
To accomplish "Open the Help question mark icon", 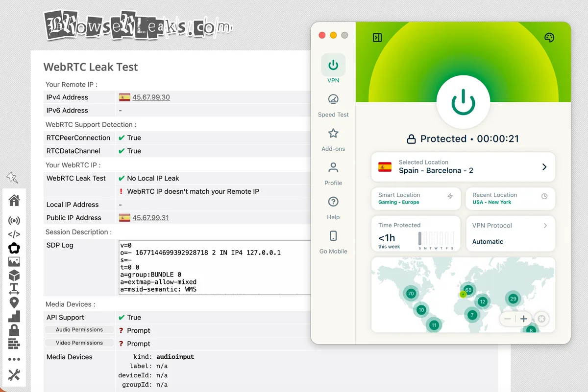I will (333, 208).
